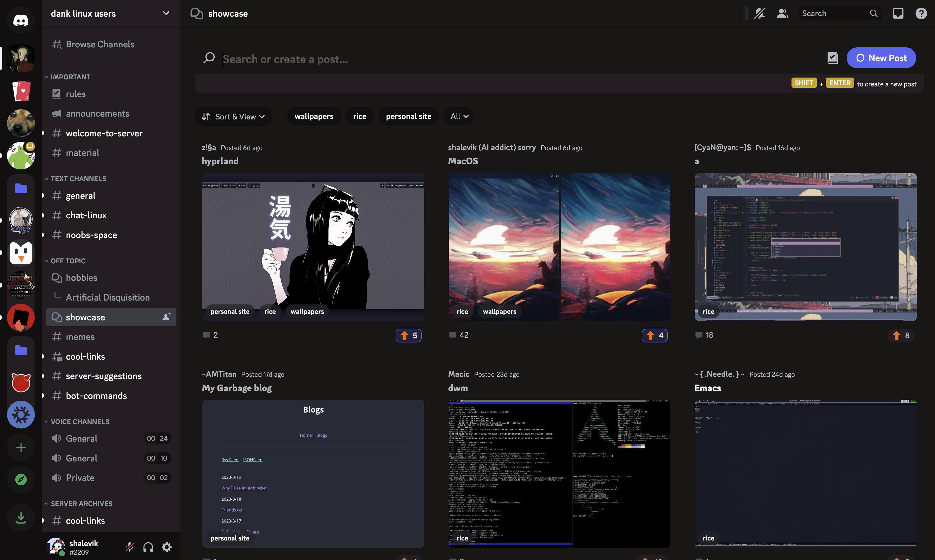The width and height of the screenshot is (935, 560).
Task: Open the red cat face server icon
Action: pos(21,382)
